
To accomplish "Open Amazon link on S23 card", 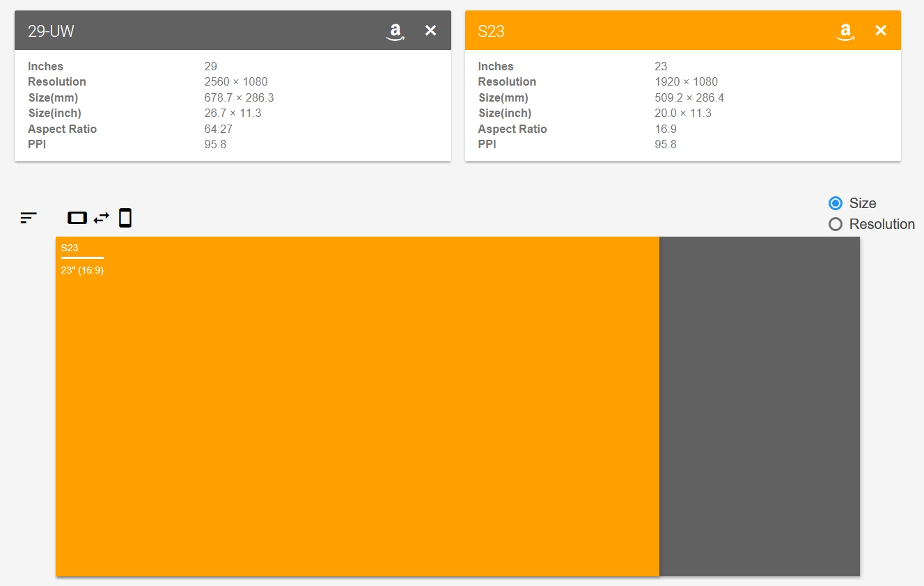I will point(845,31).
